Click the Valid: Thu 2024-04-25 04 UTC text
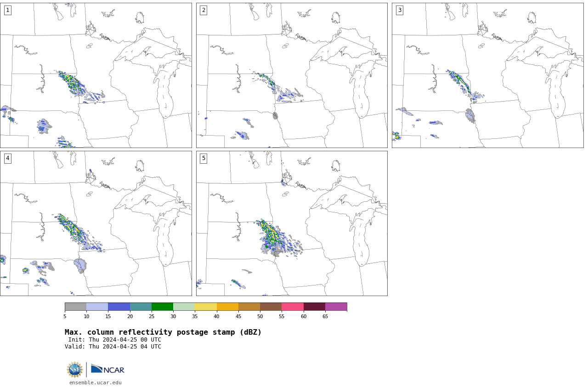 point(113,347)
